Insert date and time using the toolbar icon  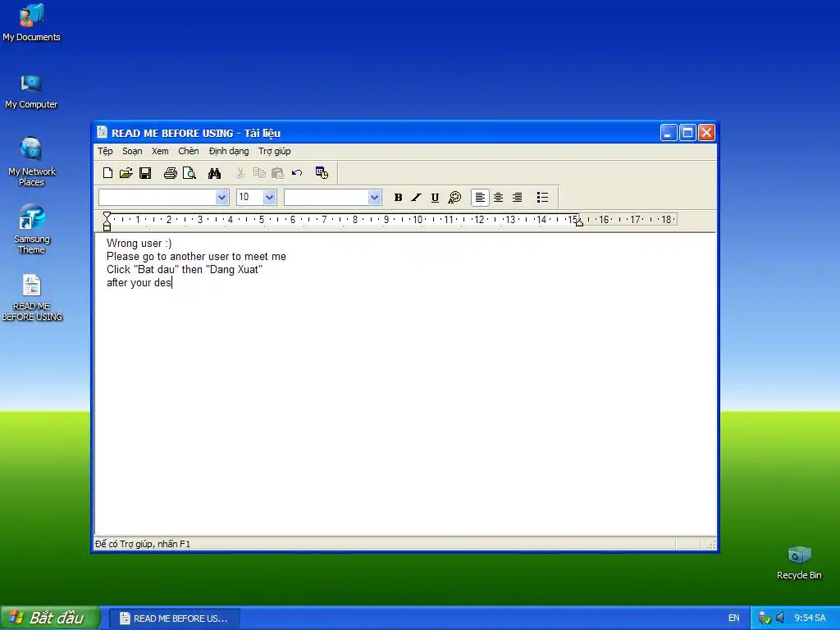tap(322, 173)
